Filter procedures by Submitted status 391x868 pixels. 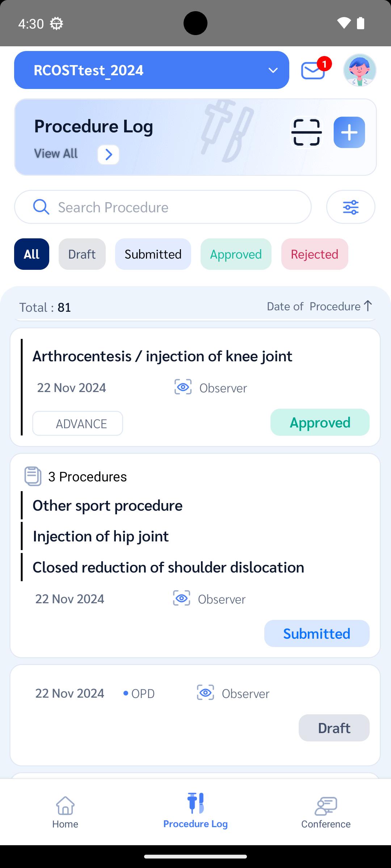153,254
